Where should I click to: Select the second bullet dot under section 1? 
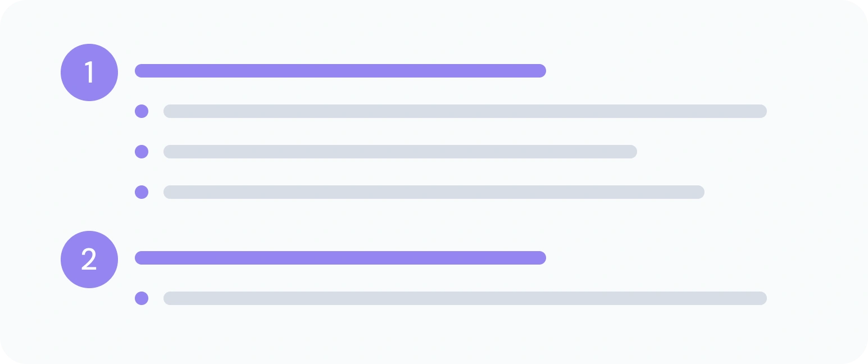142,152
